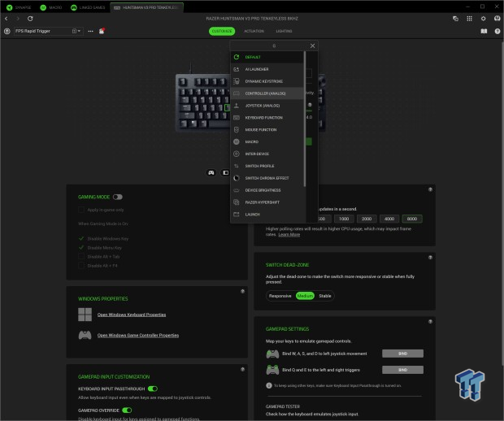Click info icon in Gamepad Settings panel

[x=430, y=322]
